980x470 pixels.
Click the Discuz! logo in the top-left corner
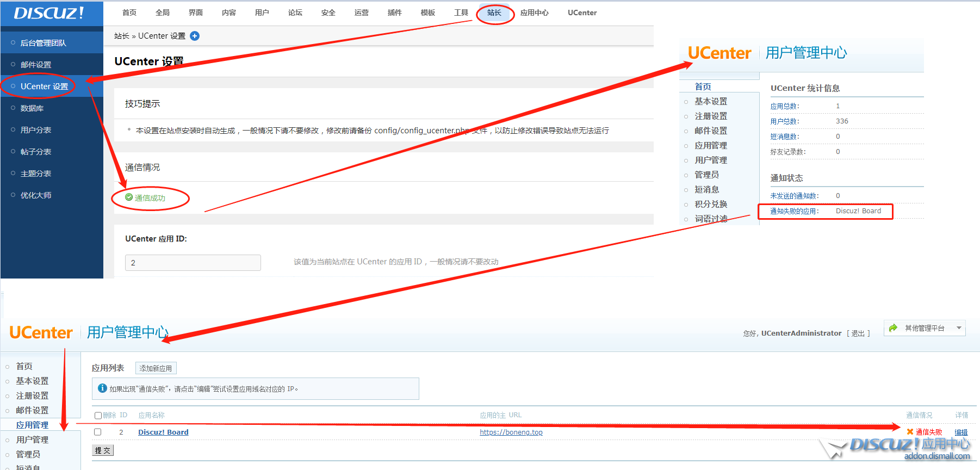(49, 13)
